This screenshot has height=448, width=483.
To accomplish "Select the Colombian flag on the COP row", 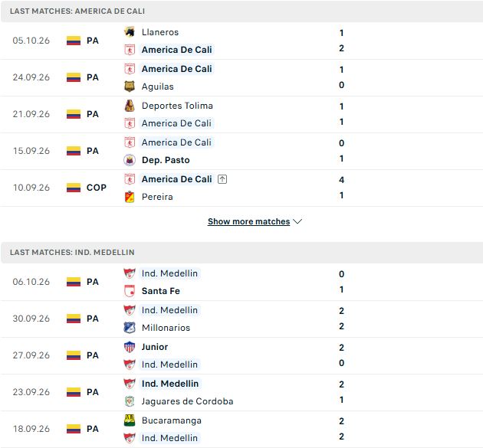I will click(74, 188).
